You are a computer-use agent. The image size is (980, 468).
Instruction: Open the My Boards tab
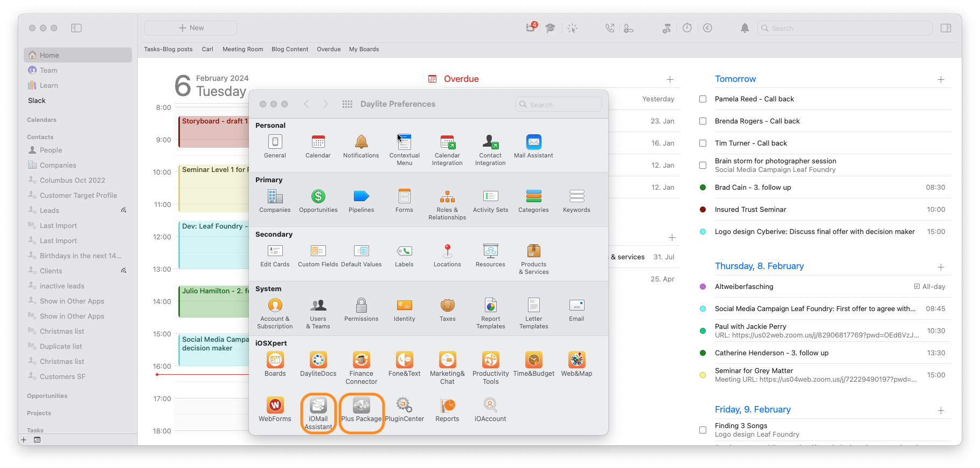tap(364, 49)
